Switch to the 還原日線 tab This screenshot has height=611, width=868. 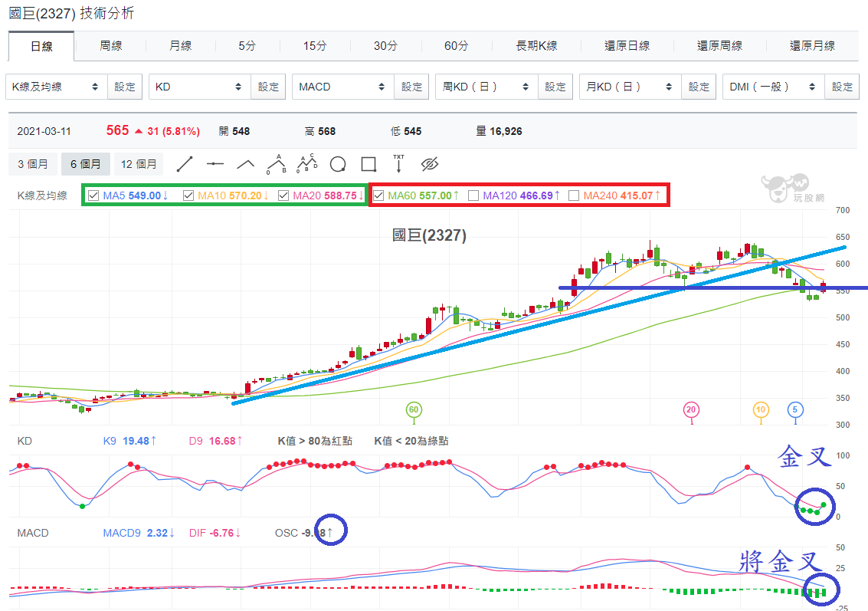(x=627, y=46)
